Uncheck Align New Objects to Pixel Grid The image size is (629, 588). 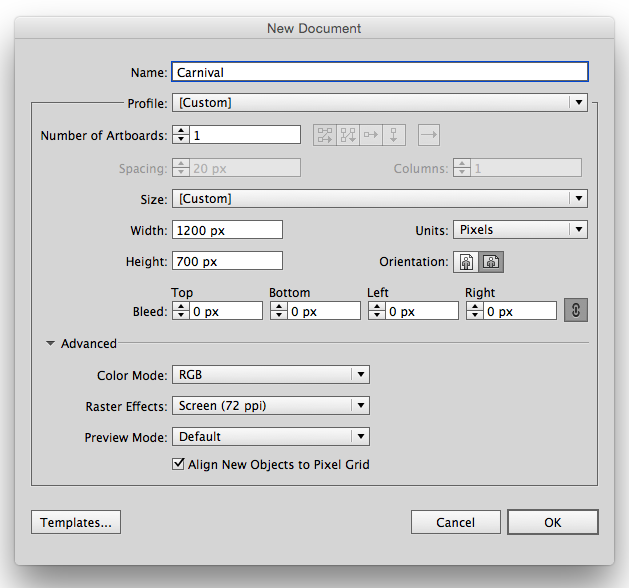click(x=179, y=464)
